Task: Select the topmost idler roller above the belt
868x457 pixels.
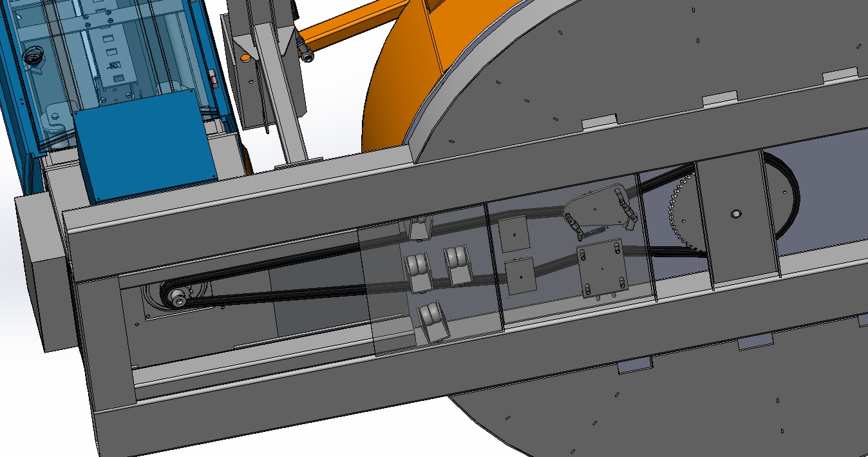Action: 420,228
